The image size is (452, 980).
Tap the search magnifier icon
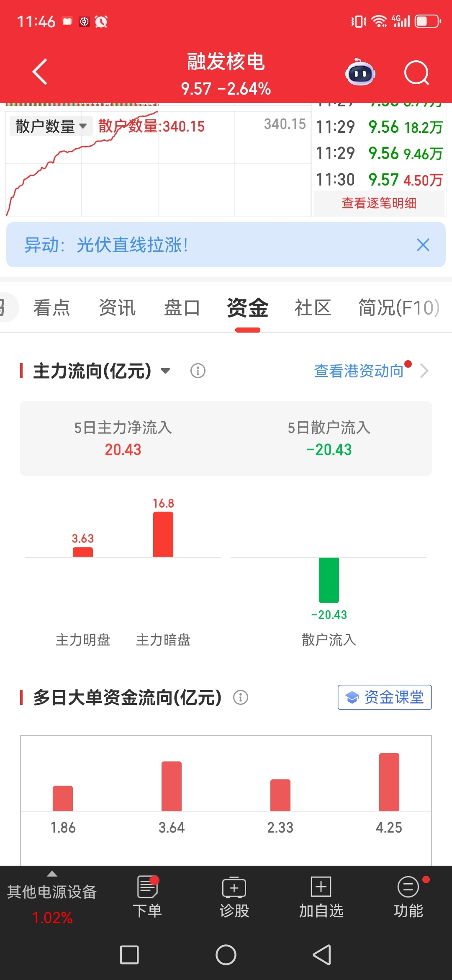point(416,73)
